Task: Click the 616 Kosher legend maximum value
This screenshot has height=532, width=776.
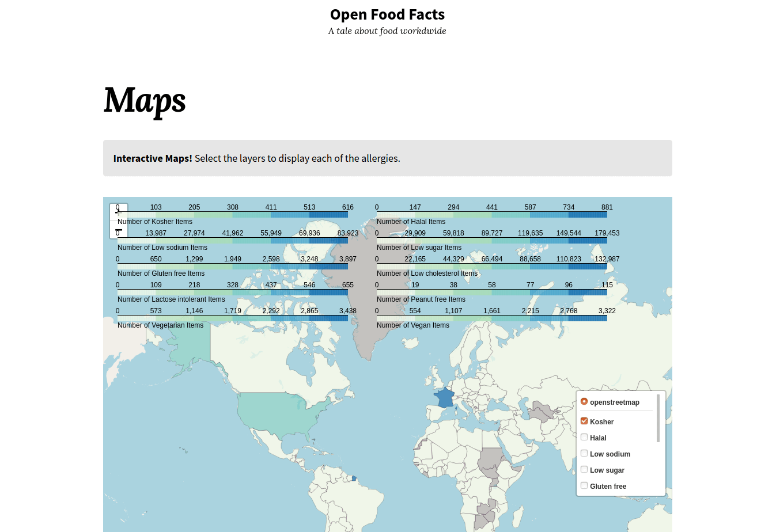Action: (x=348, y=207)
